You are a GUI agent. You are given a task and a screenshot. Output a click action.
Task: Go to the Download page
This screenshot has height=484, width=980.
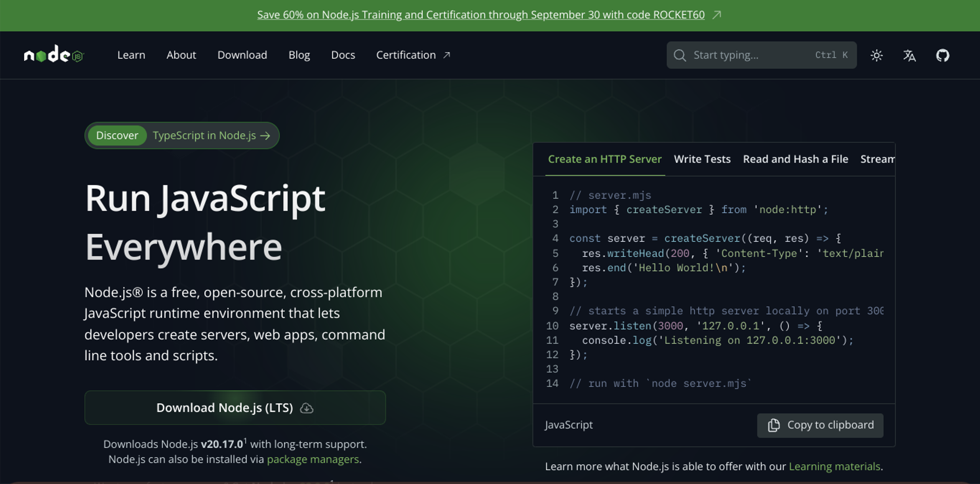pyautogui.click(x=242, y=55)
